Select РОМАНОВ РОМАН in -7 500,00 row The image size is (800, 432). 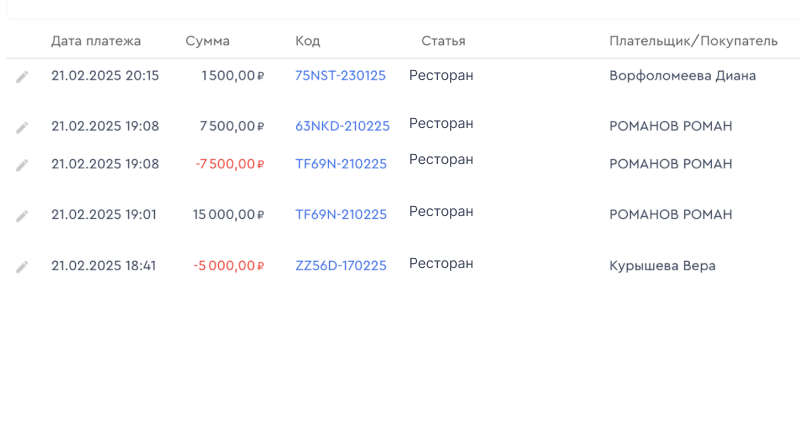tap(671, 164)
